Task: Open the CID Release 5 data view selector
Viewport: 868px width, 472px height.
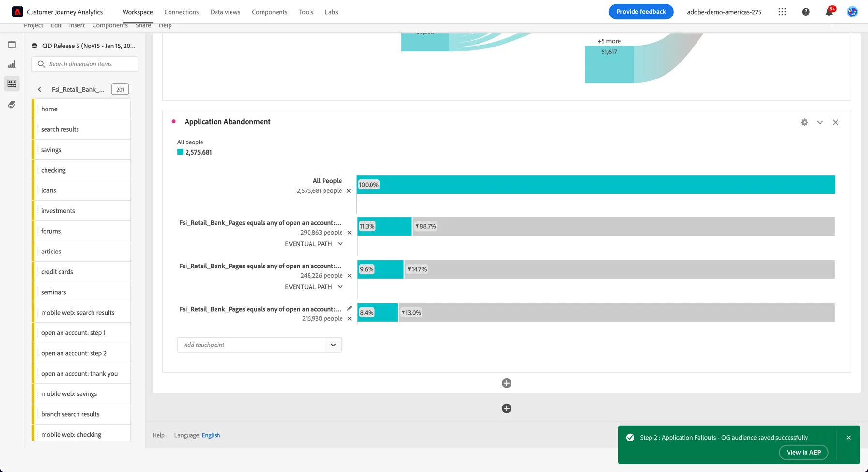Action: (x=83, y=46)
